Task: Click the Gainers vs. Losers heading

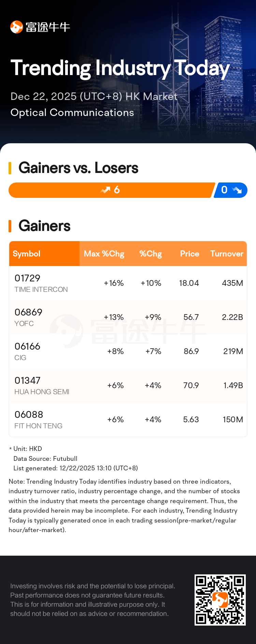Action: click(x=79, y=168)
